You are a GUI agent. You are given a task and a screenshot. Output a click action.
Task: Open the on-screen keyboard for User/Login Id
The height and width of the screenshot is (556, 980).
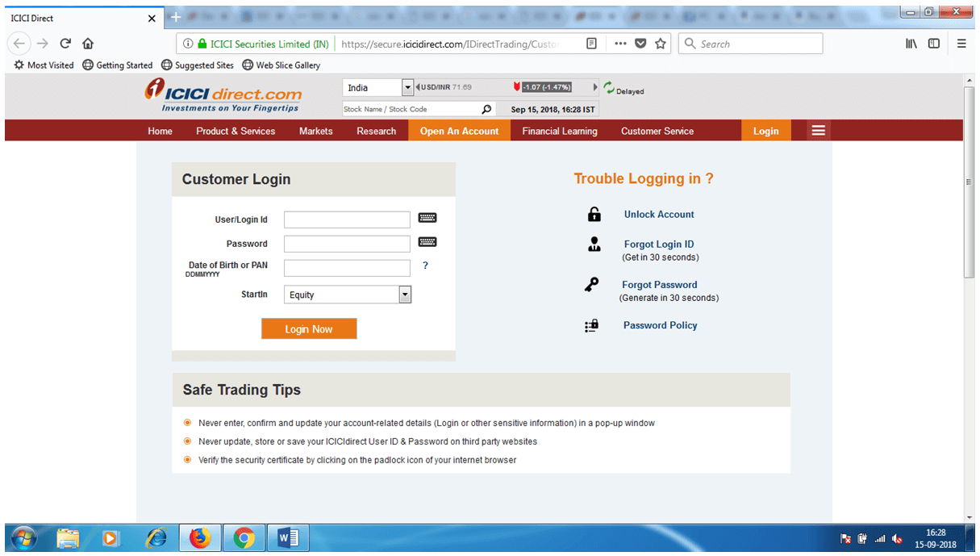click(427, 218)
